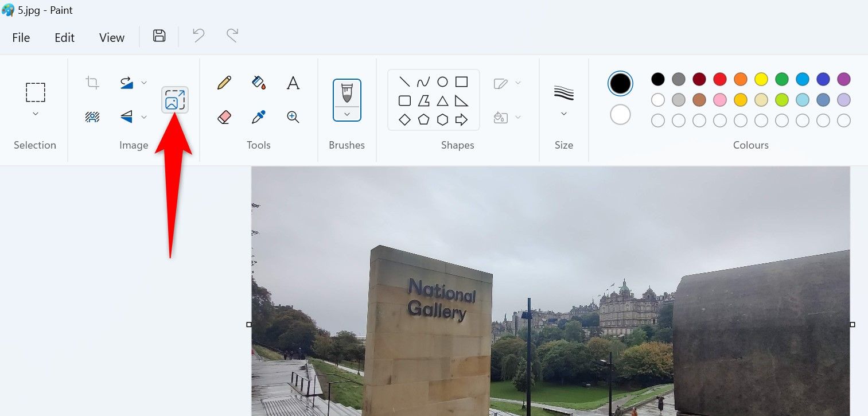Expand the Selection options chevron
This screenshot has width=868, height=416.
(x=35, y=114)
